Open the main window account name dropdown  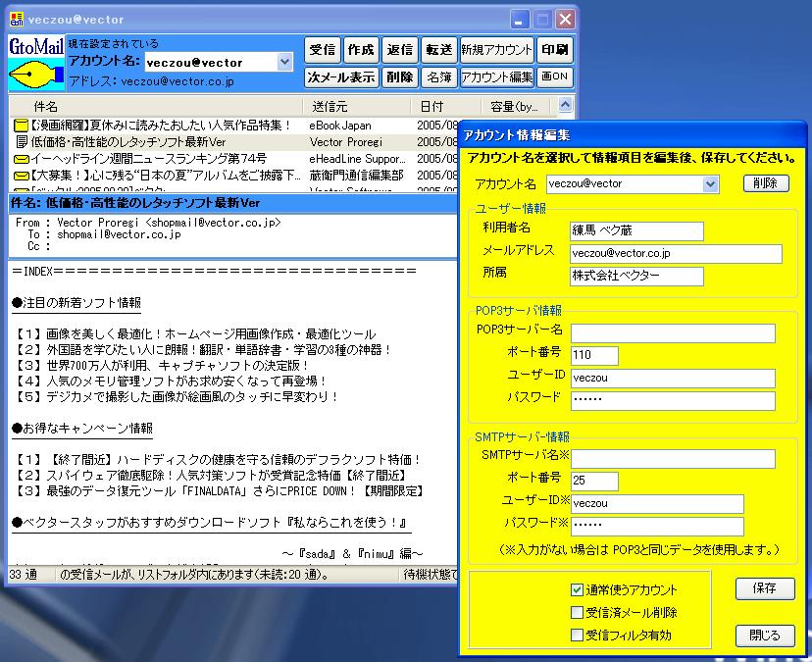[284, 62]
